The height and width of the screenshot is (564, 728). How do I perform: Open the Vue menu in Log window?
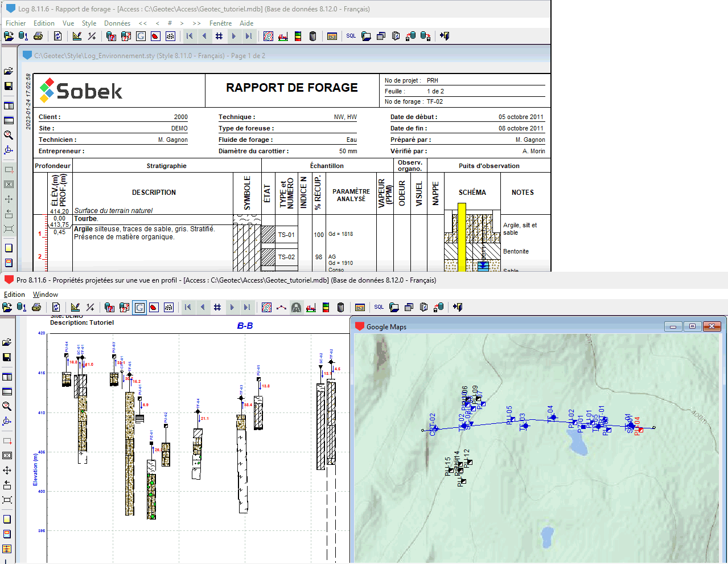coord(68,23)
